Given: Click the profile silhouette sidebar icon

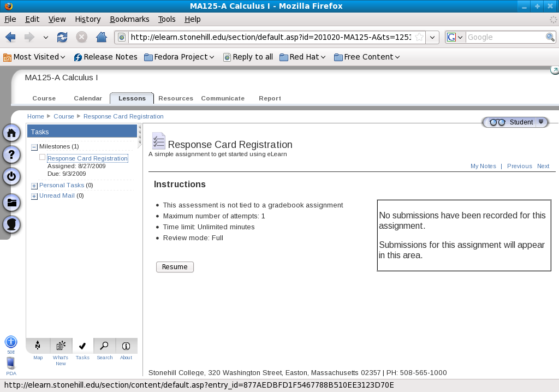Looking at the screenshot, I should tap(12, 224).
